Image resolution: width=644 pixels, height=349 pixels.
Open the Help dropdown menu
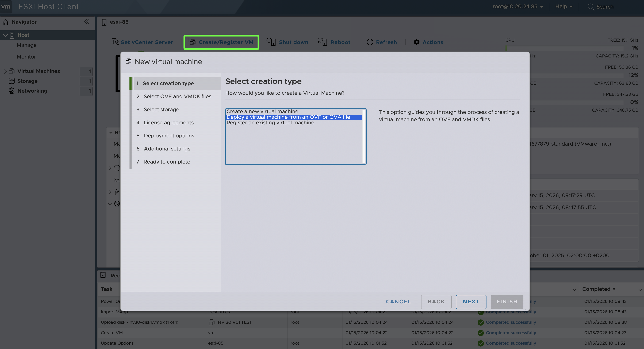coord(564,6)
